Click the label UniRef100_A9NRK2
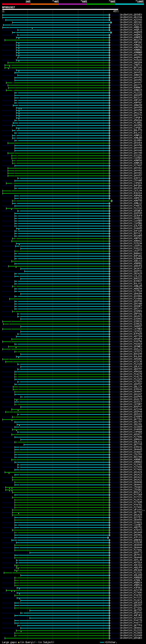 click(131, 50)
